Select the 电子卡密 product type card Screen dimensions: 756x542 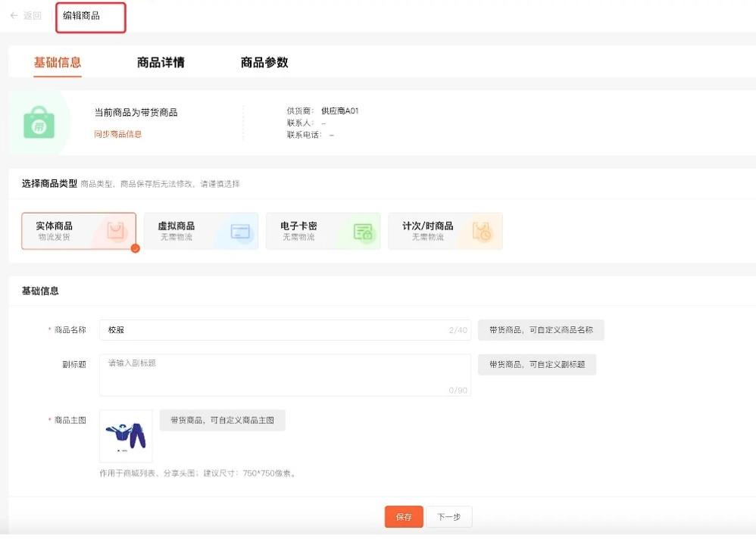point(323,231)
